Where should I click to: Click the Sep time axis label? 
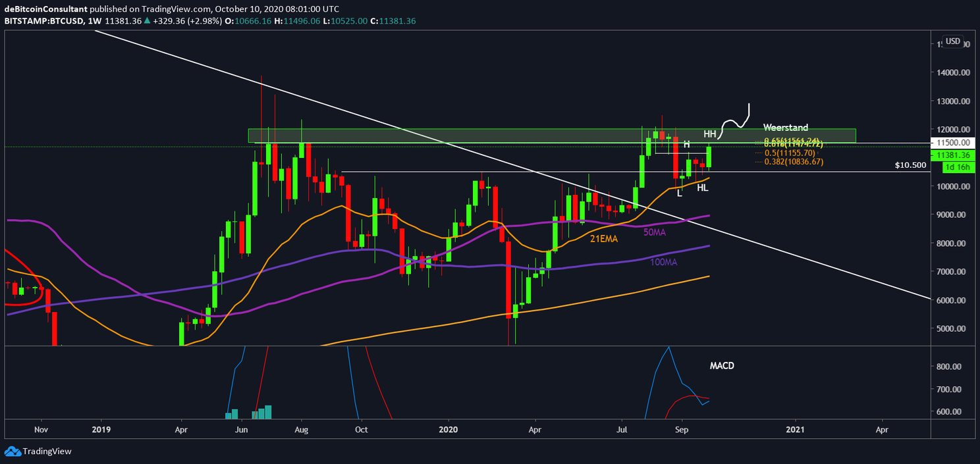click(x=682, y=428)
